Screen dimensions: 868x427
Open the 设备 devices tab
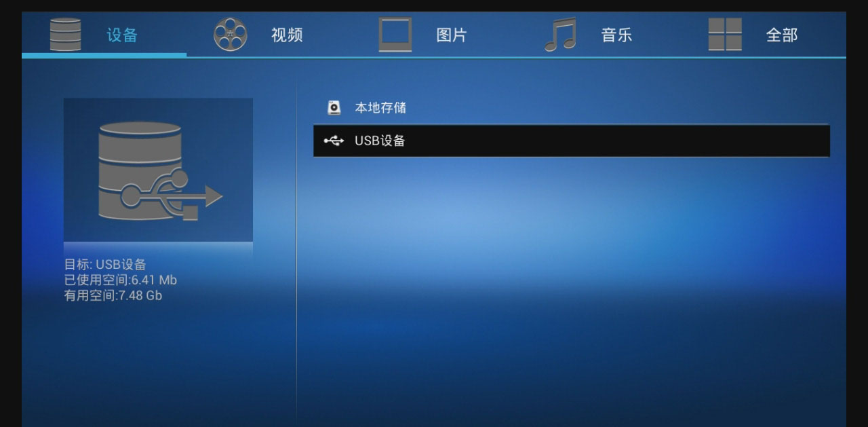(x=104, y=35)
